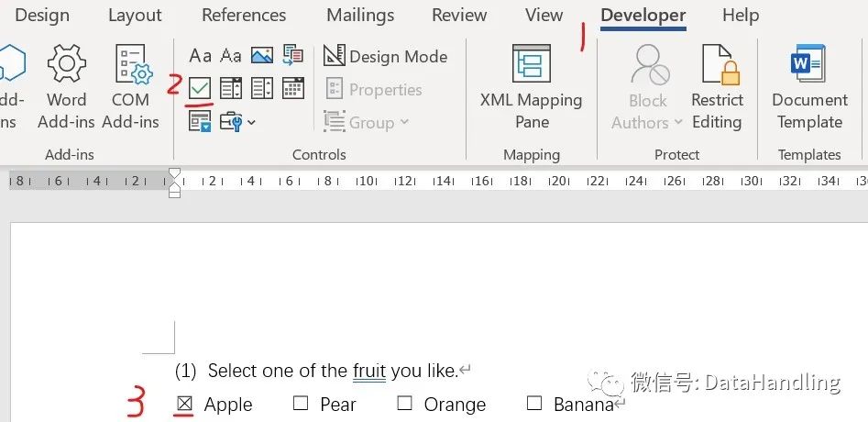868x422 pixels.
Task: Insert Combo Box Content Control
Action: click(x=231, y=88)
